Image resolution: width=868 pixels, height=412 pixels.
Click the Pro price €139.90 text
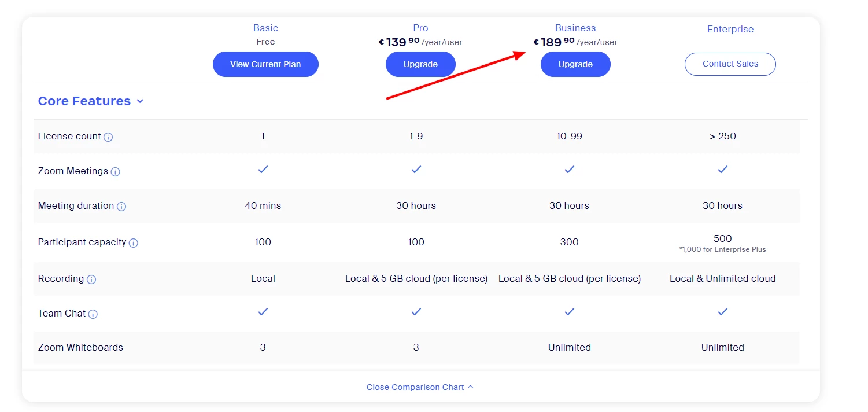(x=420, y=42)
